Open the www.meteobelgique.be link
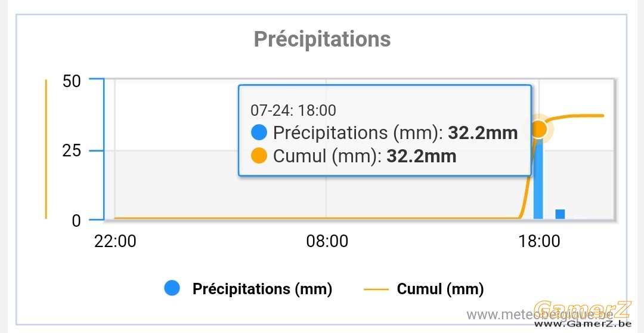644x333 pixels. (x=540, y=316)
